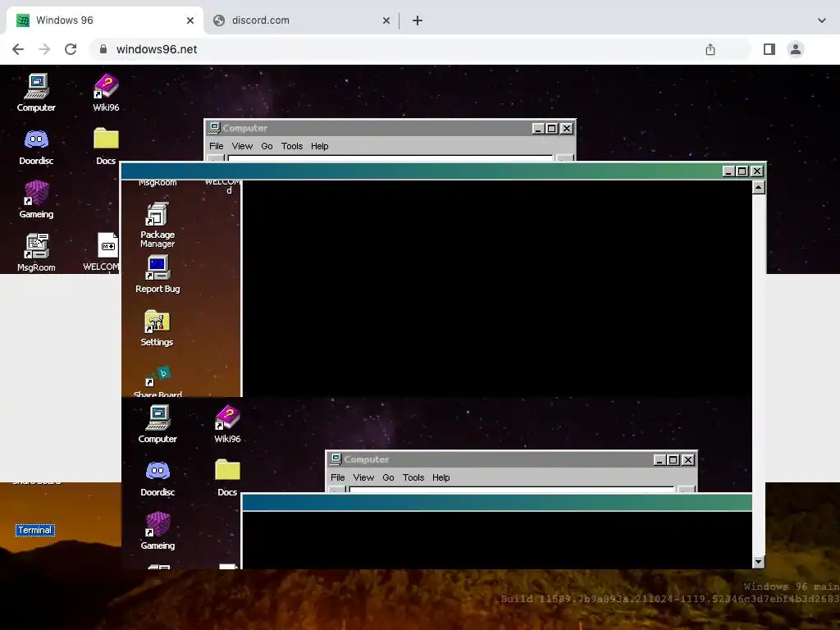Open the browser profile menu
This screenshot has height=630, width=840.
[796, 49]
